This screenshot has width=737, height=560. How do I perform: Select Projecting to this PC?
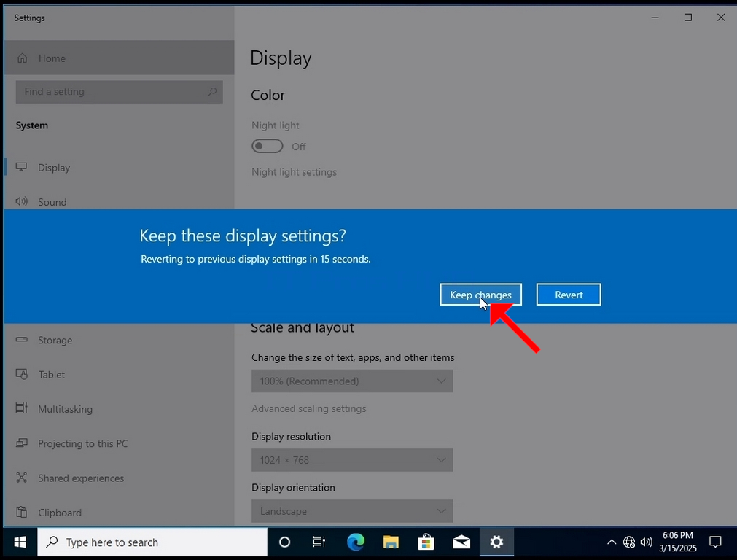pos(119,443)
